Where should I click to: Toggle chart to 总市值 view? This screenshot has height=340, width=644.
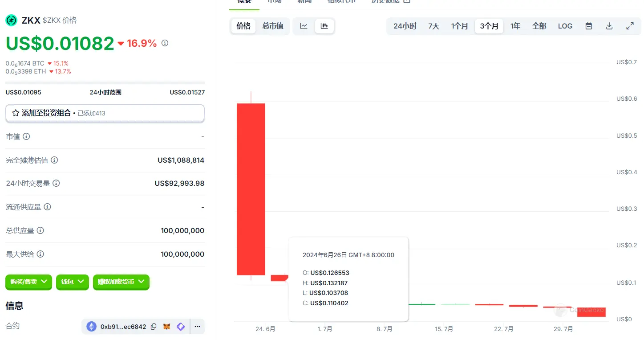(x=273, y=26)
